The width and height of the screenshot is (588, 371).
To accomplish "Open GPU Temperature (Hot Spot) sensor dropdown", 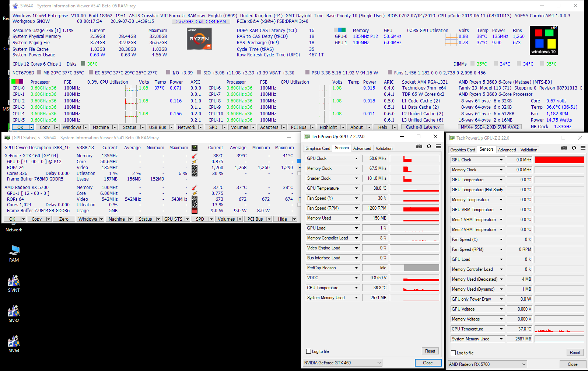I will tap(501, 190).
